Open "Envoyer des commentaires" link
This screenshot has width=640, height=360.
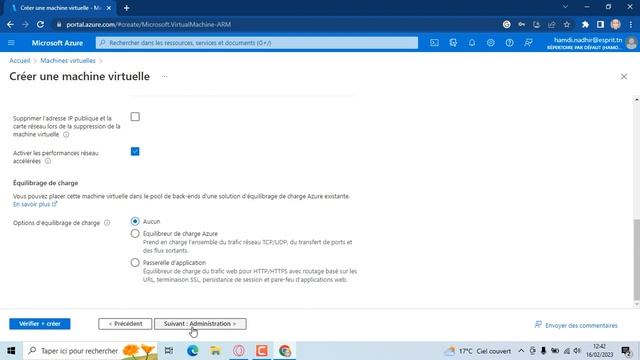point(576,325)
